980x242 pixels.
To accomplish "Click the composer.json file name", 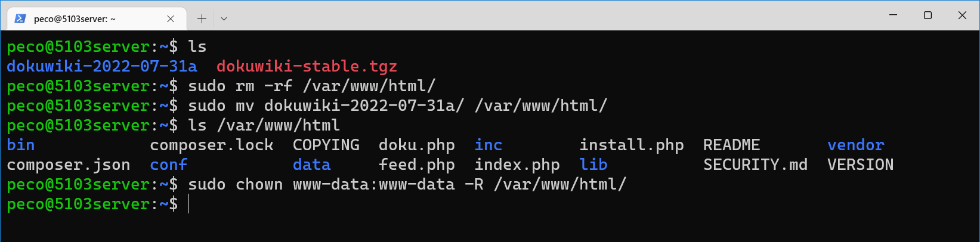I will coord(69,165).
